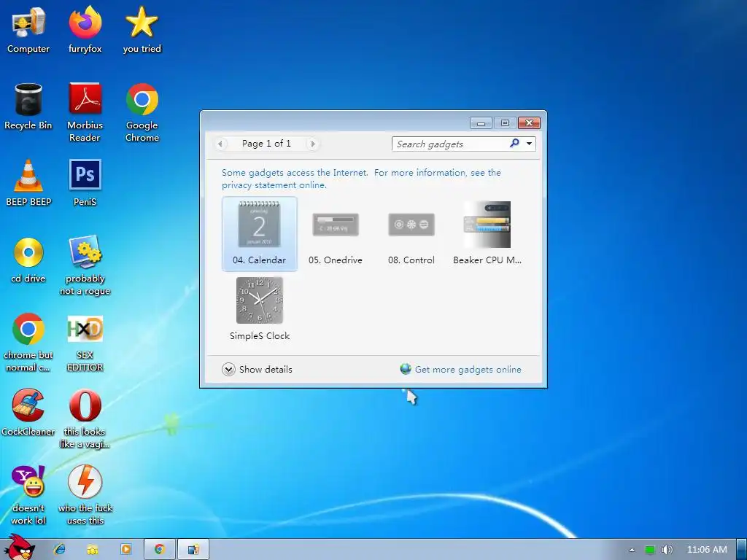Open Get more gadgets online link
This screenshot has width=747, height=560.
pos(461,370)
